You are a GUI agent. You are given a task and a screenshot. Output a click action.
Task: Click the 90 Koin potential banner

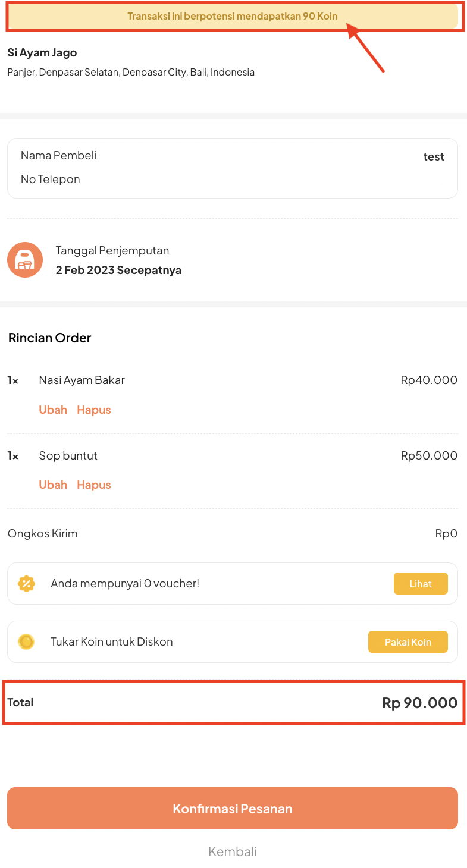[233, 16]
